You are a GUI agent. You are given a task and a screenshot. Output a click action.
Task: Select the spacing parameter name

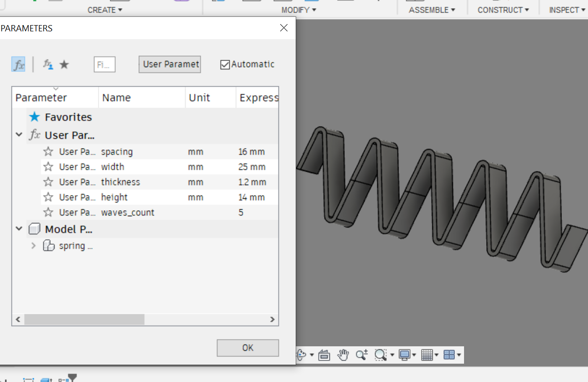(x=117, y=151)
